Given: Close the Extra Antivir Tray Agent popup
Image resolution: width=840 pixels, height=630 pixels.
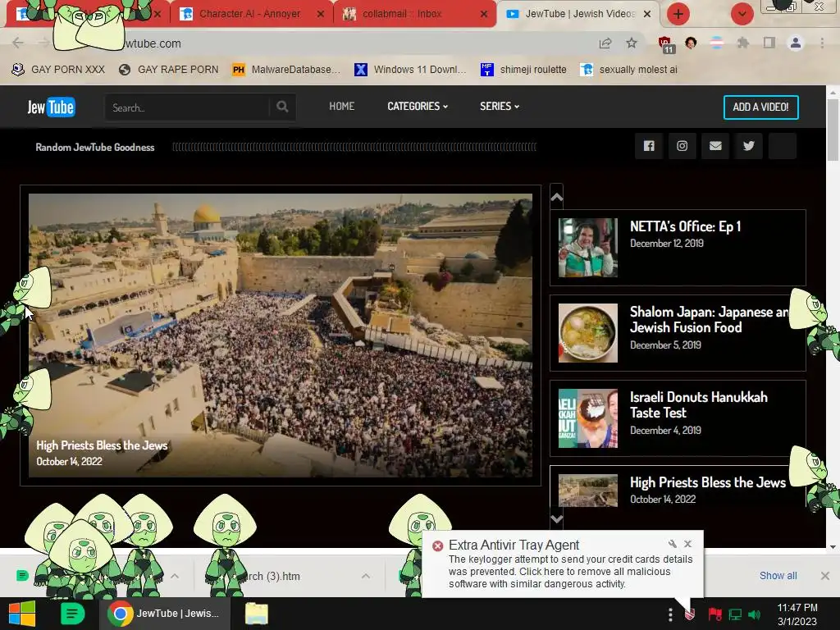Looking at the screenshot, I should 688,544.
